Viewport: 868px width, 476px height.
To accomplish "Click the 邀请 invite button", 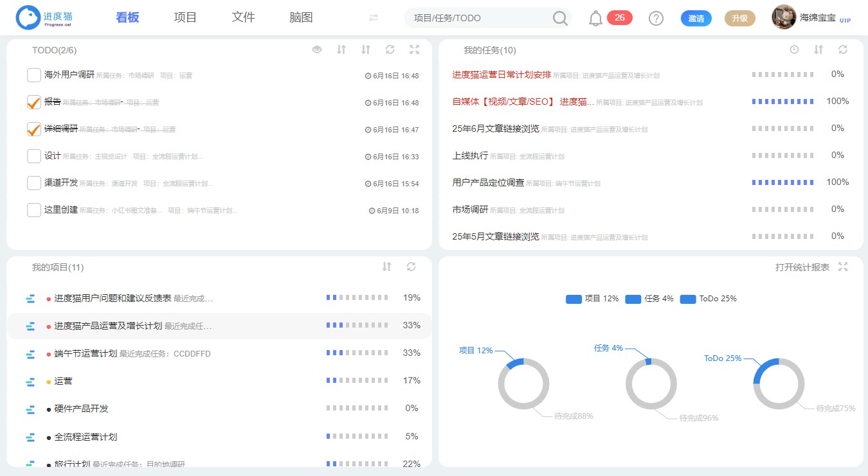I will pyautogui.click(x=696, y=19).
